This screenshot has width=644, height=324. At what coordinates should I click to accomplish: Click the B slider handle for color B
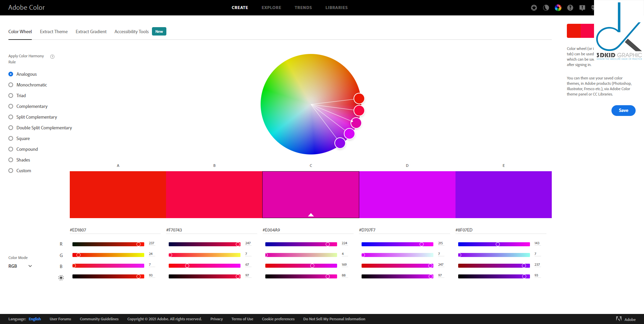coord(187,266)
